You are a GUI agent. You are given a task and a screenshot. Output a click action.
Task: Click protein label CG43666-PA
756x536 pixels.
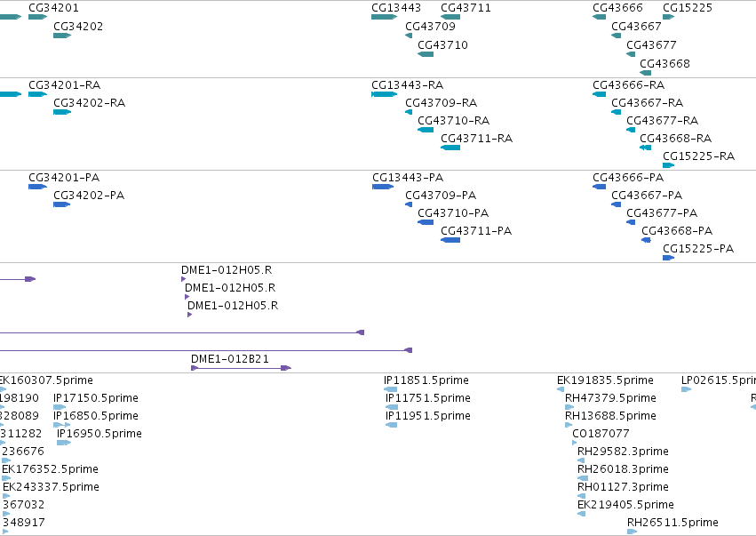click(628, 178)
